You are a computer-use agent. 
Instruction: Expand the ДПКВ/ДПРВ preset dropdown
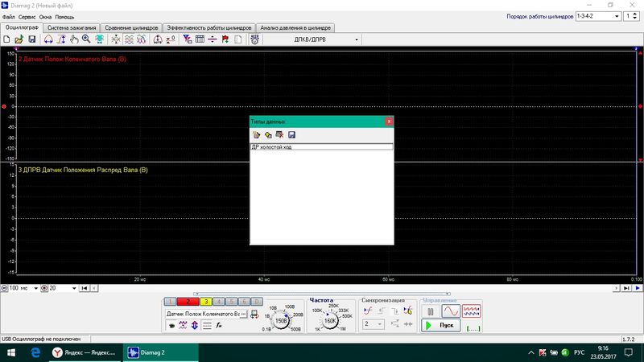[x=356, y=39]
